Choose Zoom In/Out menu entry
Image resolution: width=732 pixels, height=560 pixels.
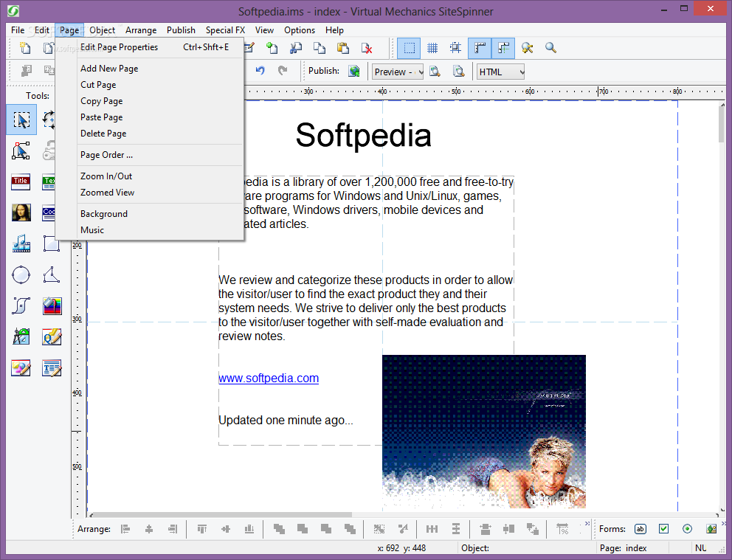tap(149, 176)
